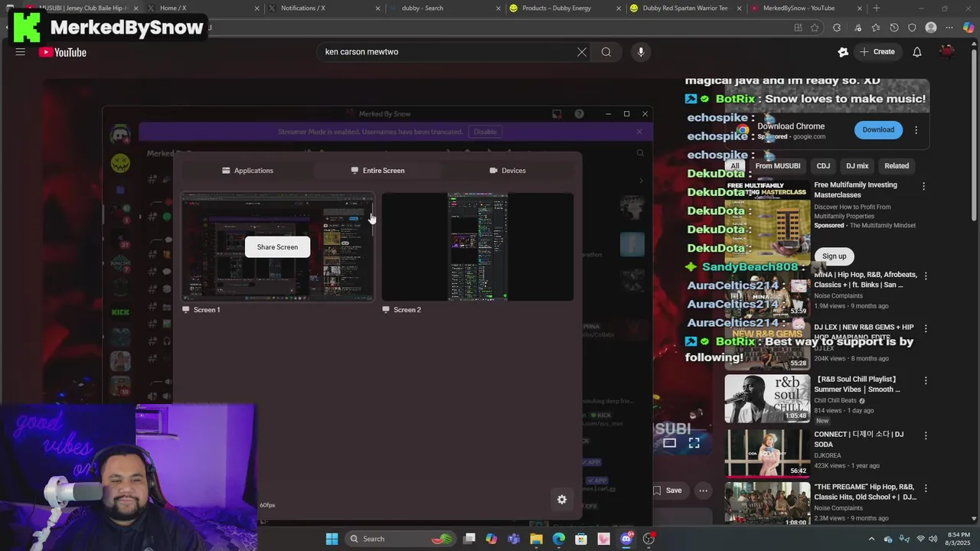Select the All recommendations chip
The height and width of the screenshot is (551, 980).
(x=734, y=166)
